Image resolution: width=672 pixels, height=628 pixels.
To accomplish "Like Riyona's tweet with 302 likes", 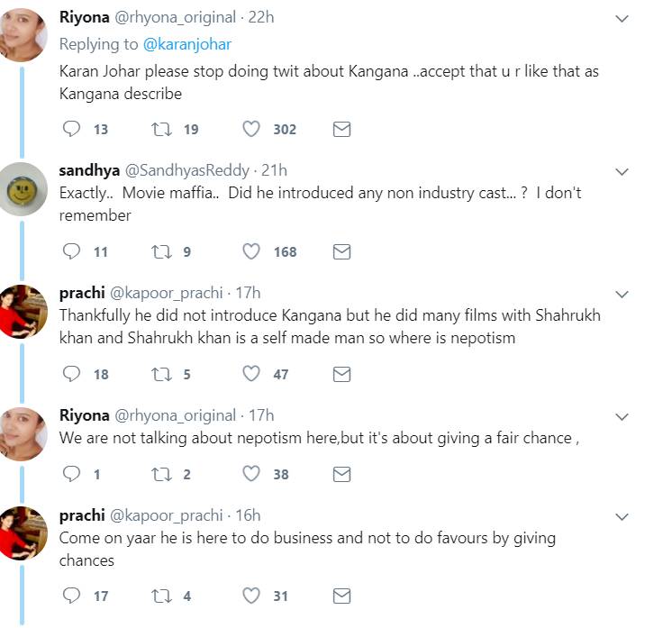I will [251, 129].
